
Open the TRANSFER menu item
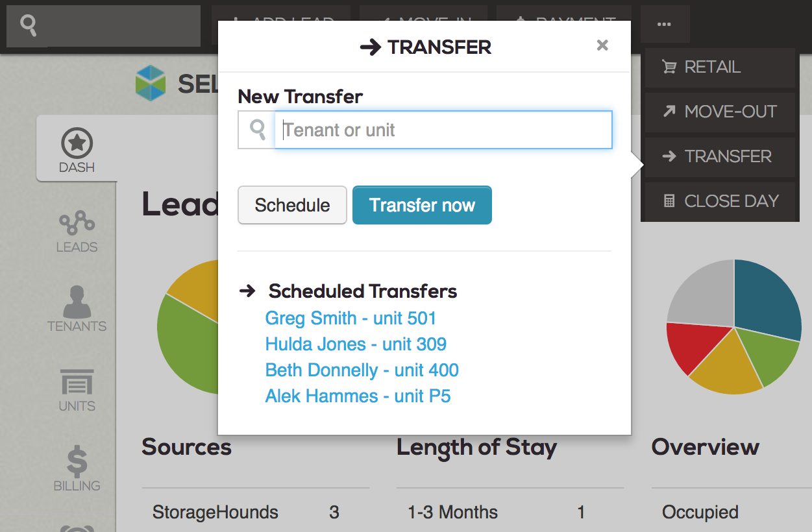point(719,156)
